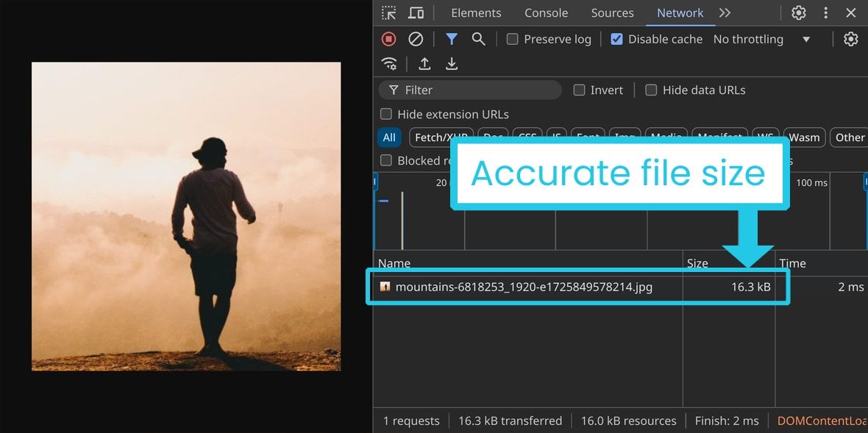Open the DevTools customize menu (three dots)
This screenshot has width=868, height=433.
pyautogui.click(x=825, y=12)
